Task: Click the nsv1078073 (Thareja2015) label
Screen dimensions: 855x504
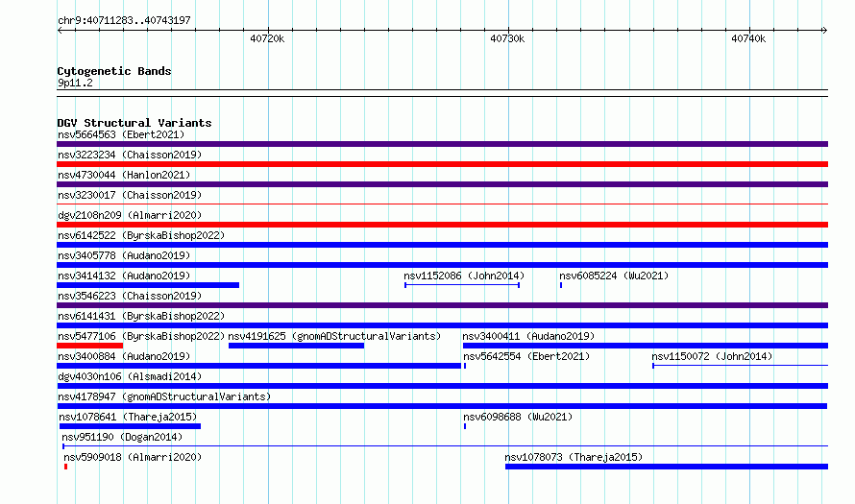Action: (x=574, y=457)
